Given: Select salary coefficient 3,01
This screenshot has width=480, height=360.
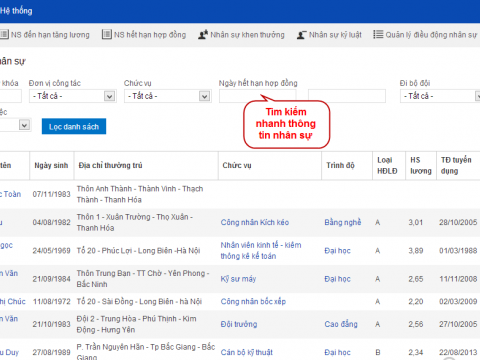Looking at the screenshot, I should 416,222.
